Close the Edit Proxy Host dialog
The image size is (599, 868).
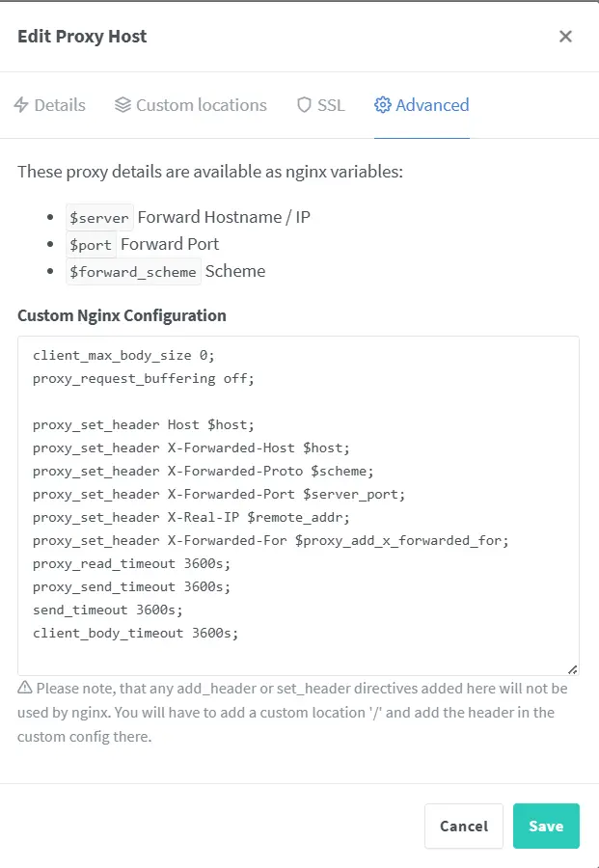click(565, 37)
